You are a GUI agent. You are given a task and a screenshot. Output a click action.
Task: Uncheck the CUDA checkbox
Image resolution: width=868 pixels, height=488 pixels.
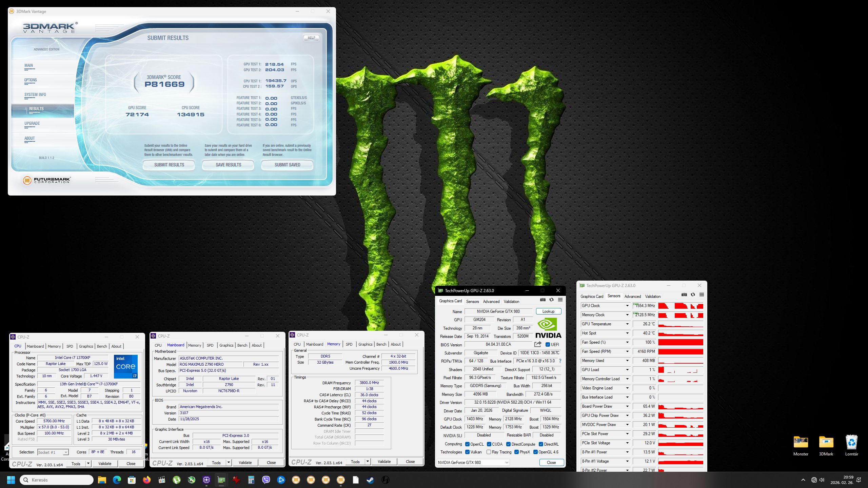(489, 444)
